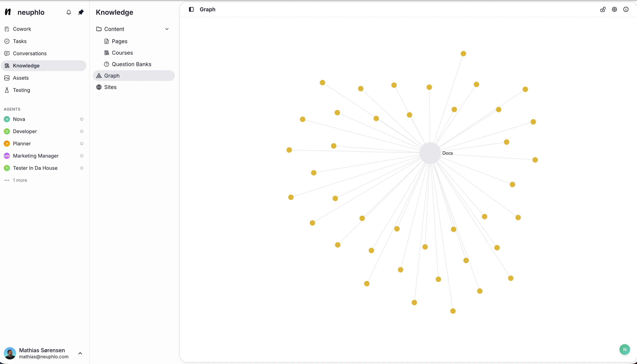Open Cowork in the sidebar
This screenshot has height=364, width=637.
(43, 29)
